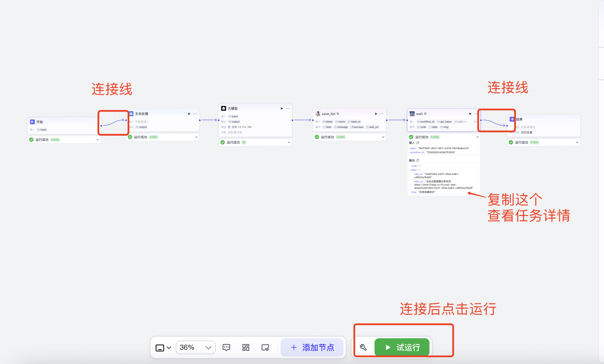Click the 结束 end node icon
The width and height of the screenshot is (604, 364).
(512, 119)
